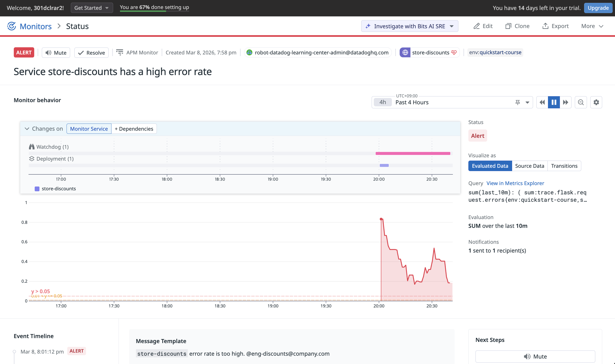This screenshot has width=615, height=364.
Task: Switch visualization to Source Data
Action: coord(529,166)
